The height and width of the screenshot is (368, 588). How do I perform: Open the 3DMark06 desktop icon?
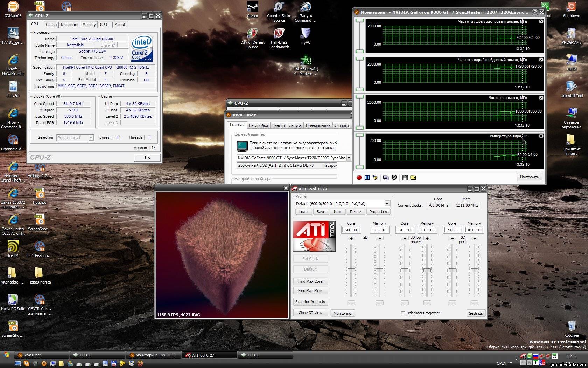click(13, 9)
